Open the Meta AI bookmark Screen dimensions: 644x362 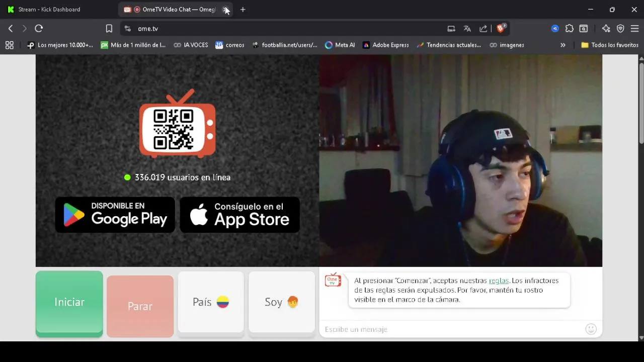point(340,45)
